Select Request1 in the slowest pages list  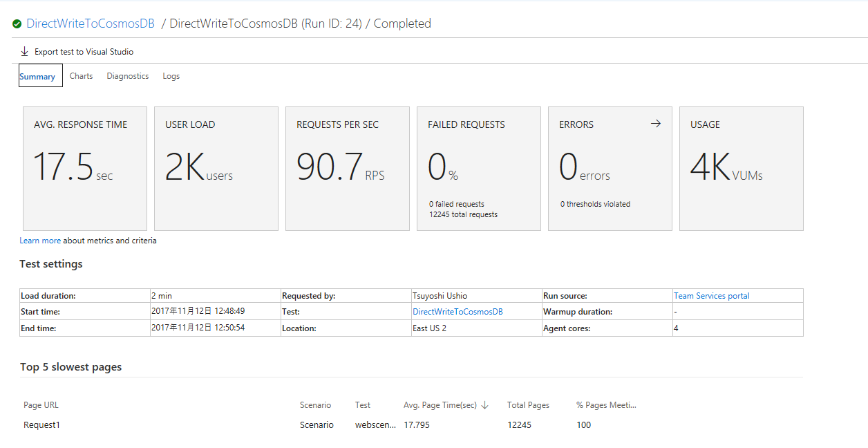(41, 424)
